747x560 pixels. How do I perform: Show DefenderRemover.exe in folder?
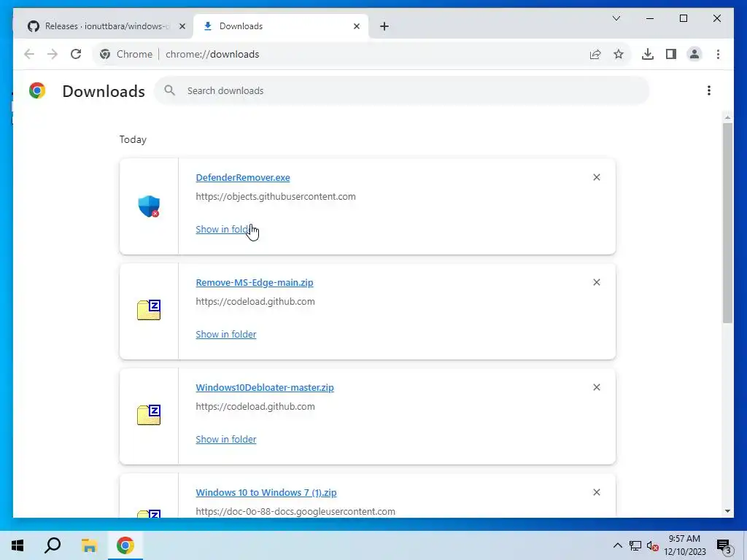coord(226,230)
